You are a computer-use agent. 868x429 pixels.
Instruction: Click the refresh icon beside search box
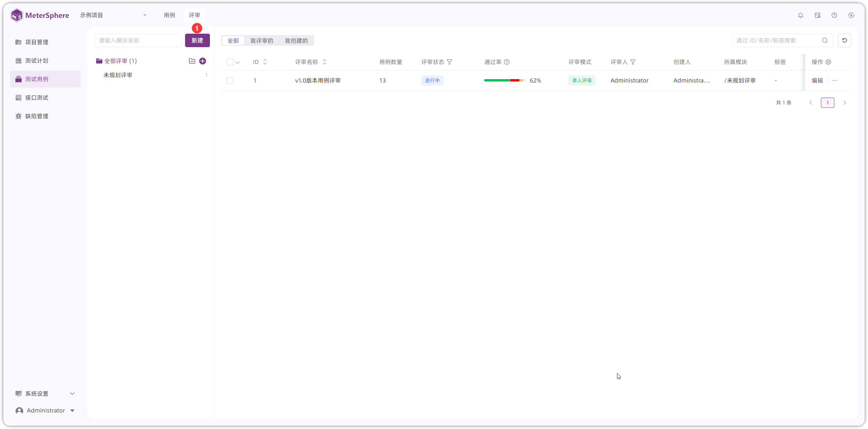coord(844,40)
